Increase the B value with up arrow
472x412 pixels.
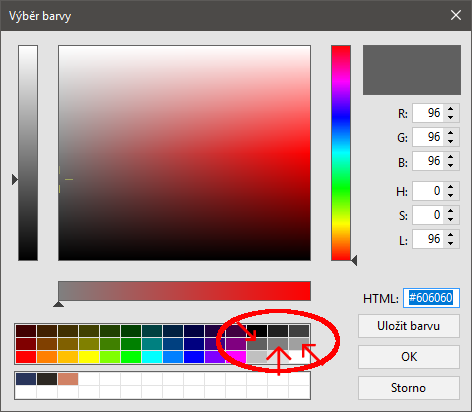click(x=451, y=157)
